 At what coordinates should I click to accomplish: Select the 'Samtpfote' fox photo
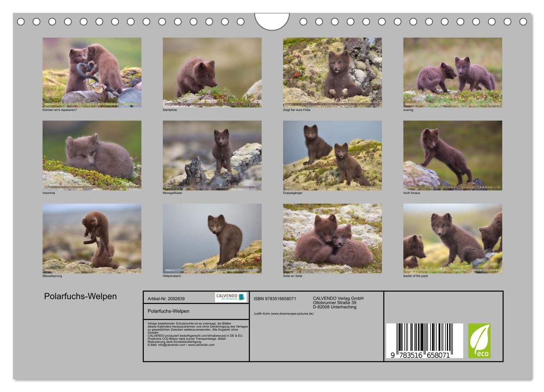(212, 72)
